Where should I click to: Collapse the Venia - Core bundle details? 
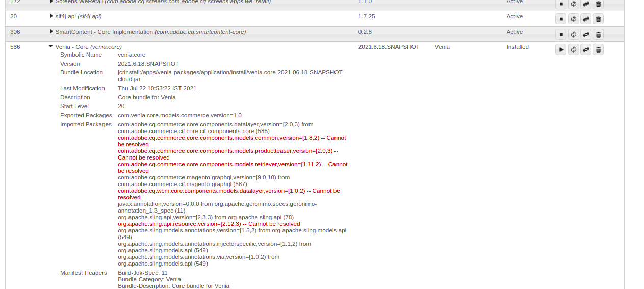(x=51, y=46)
